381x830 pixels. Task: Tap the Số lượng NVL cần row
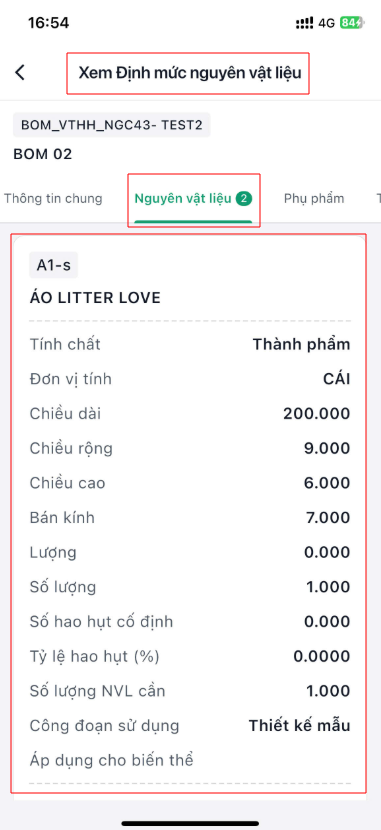click(190, 691)
